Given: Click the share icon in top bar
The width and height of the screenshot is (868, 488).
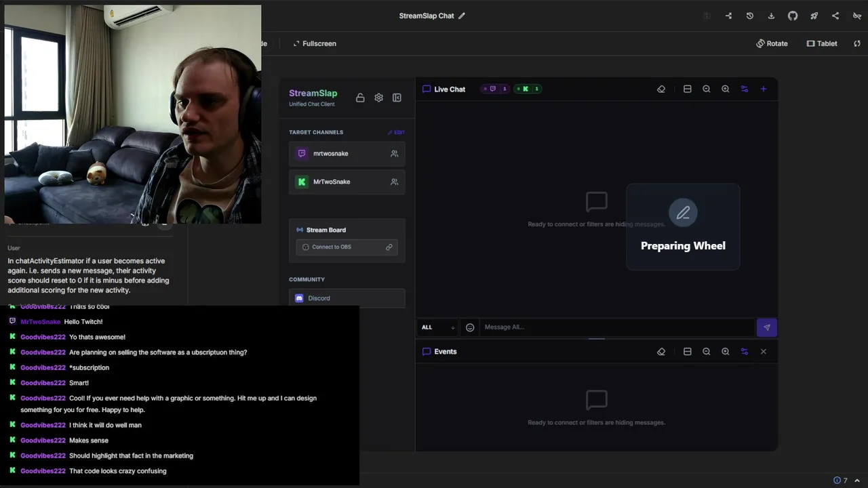Looking at the screenshot, I should click(x=835, y=16).
